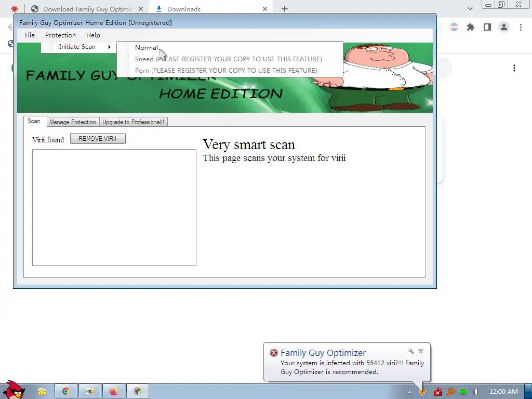Show hidden tray icons arrow

click(x=409, y=392)
